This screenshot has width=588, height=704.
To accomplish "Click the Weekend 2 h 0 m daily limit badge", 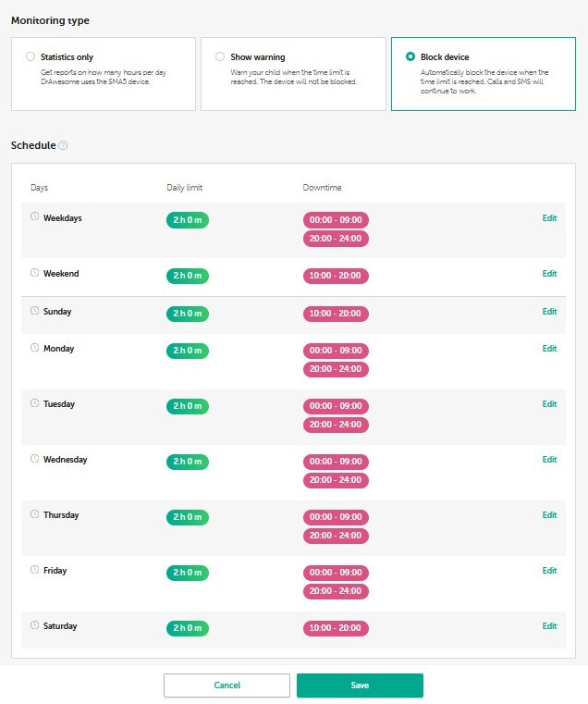I will (x=188, y=276).
